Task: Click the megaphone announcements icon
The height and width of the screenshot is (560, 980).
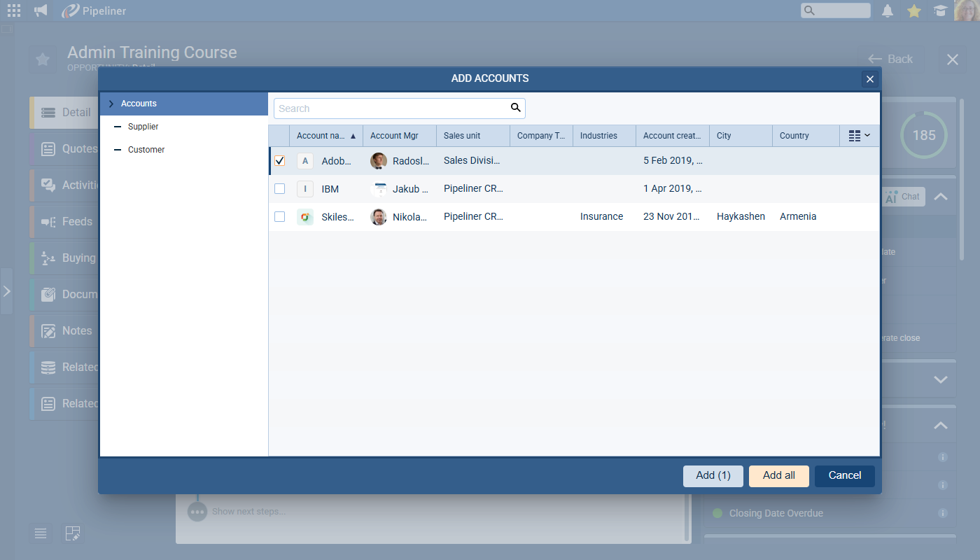Action: (41, 10)
